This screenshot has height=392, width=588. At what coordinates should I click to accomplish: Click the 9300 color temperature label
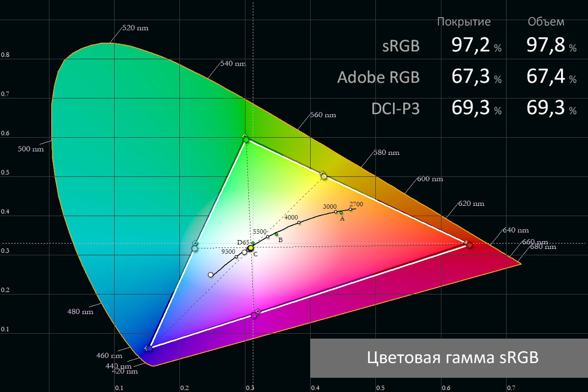tap(228, 251)
